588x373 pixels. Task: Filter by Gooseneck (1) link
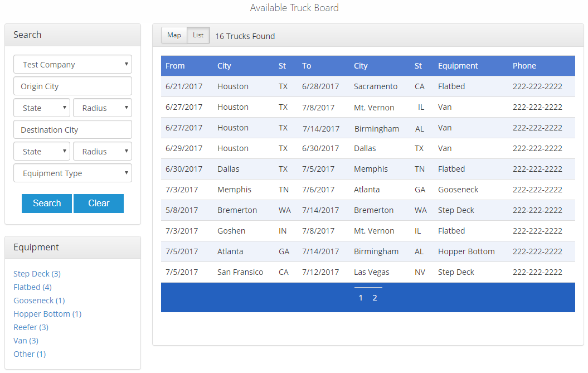pyautogui.click(x=40, y=301)
